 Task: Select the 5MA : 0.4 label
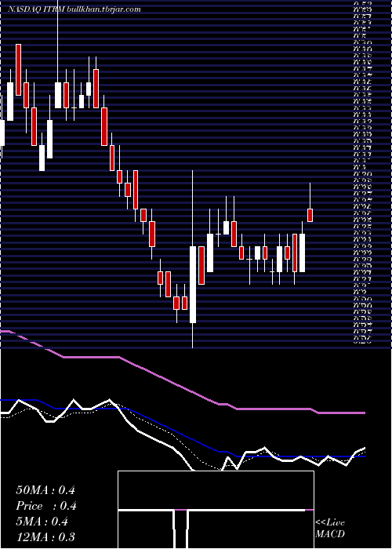pos(42,522)
